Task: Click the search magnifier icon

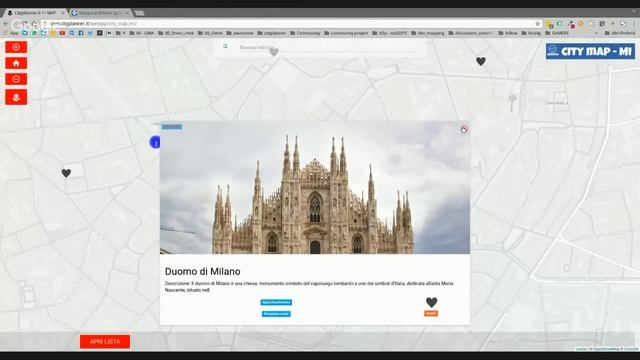Action: 225,47
